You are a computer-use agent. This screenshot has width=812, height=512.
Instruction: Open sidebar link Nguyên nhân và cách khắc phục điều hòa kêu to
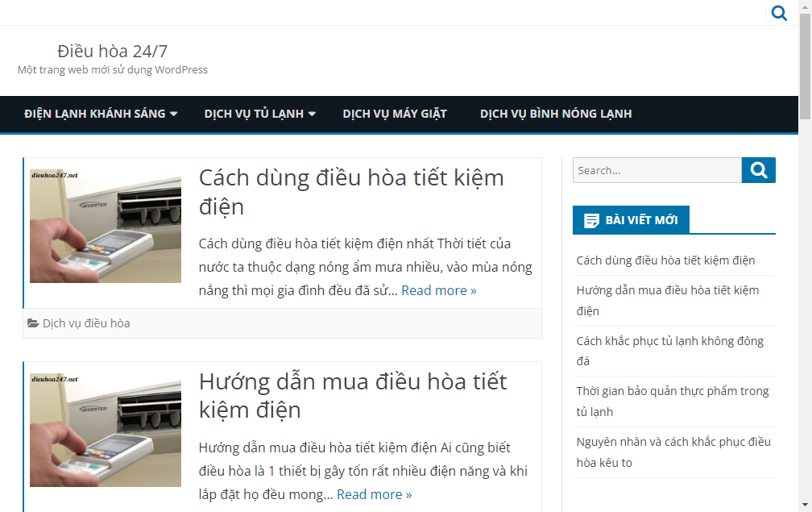tap(673, 452)
